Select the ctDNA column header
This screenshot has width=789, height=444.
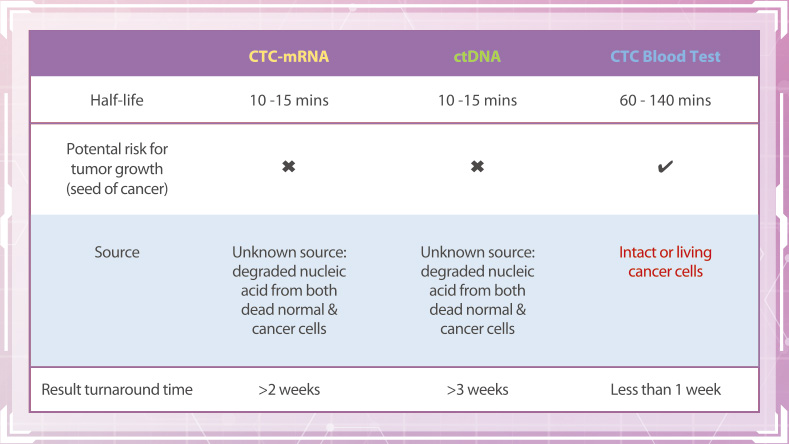coord(477,56)
